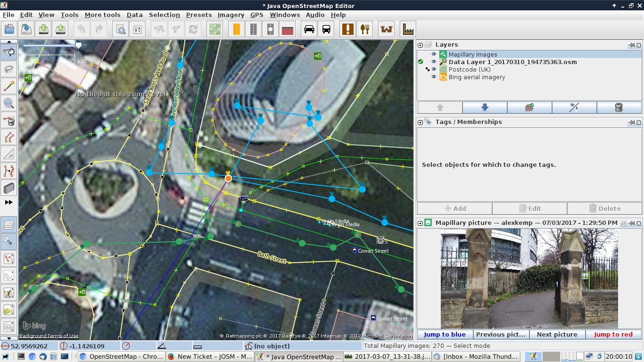The image size is (644, 362).
Task: Click the map zoom slider handle
Action: pyautogui.click(x=78, y=45)
